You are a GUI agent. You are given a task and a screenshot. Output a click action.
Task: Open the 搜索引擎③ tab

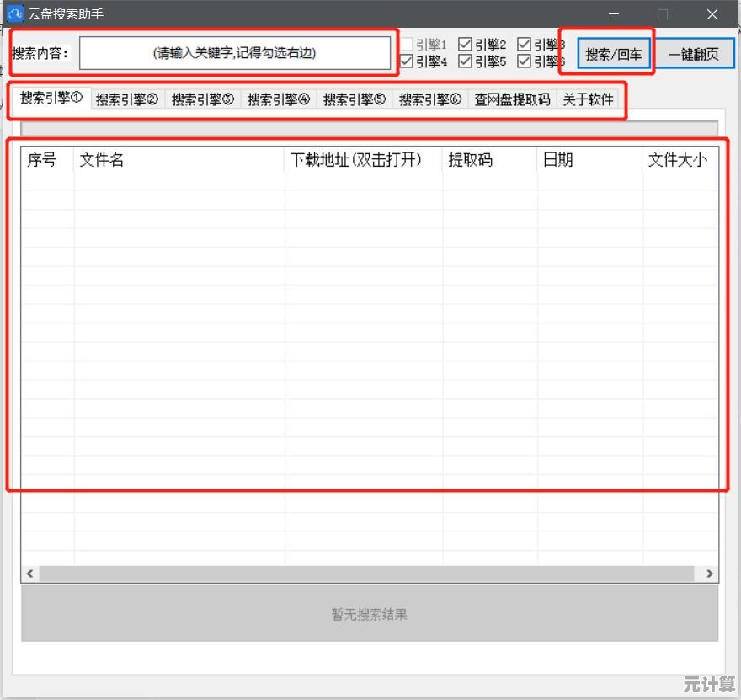pos(202,99)
